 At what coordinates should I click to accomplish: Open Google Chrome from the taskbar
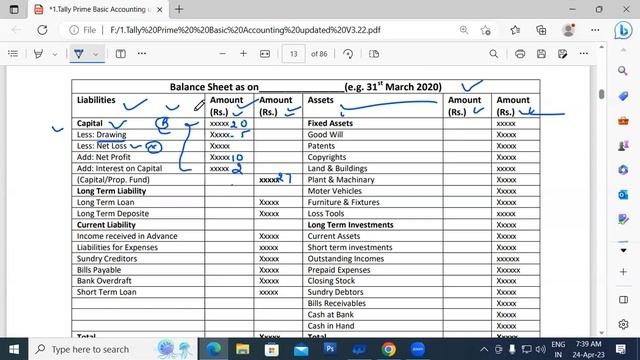click(x=389, y=349)
